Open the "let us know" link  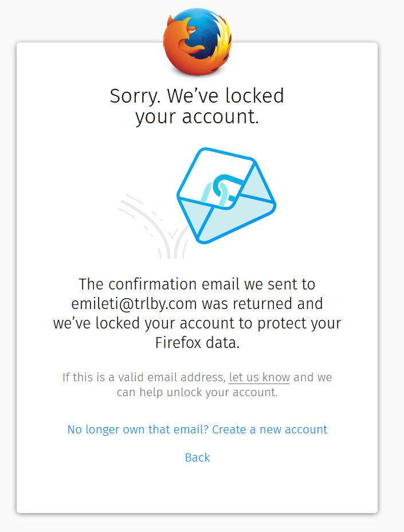(x=259, y=378)
